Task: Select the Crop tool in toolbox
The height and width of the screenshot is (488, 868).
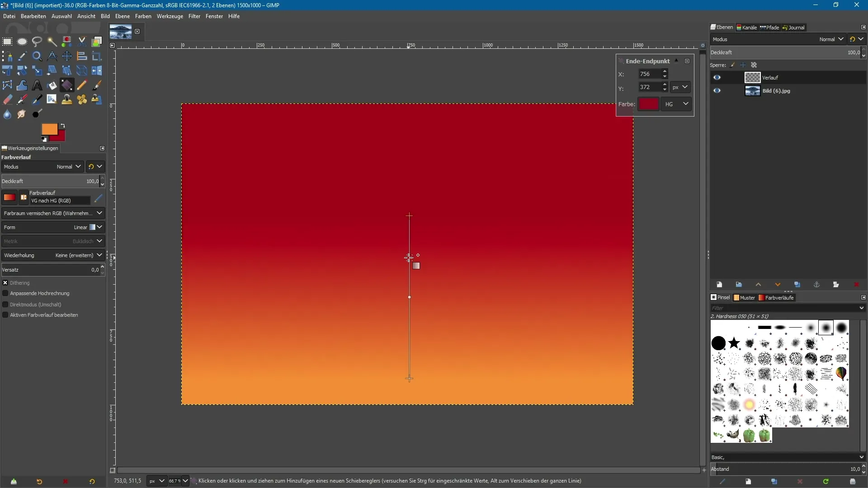Action: pyautogui.click(x=97, y=56)
